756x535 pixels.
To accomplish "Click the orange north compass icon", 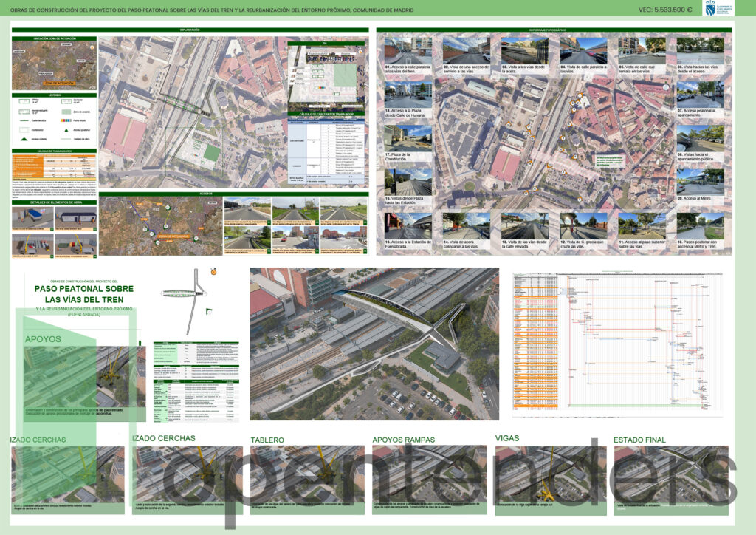I will click(213, 272).
